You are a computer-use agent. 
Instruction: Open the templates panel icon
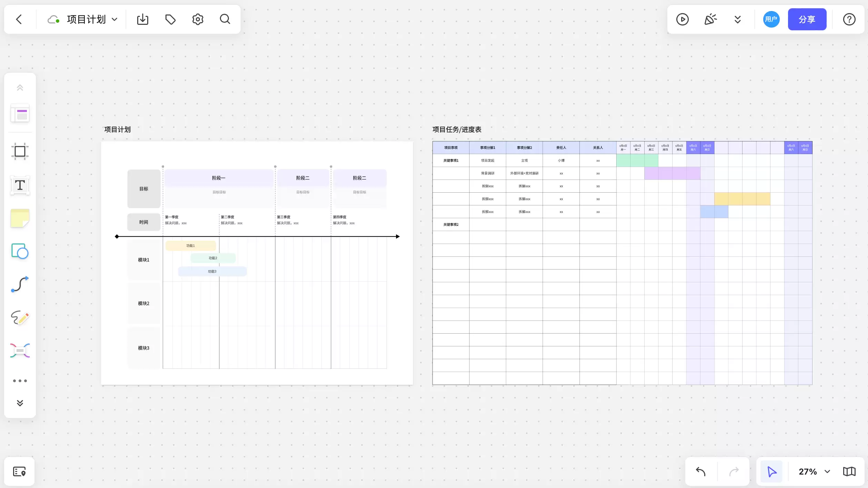(x=20, y=113)
